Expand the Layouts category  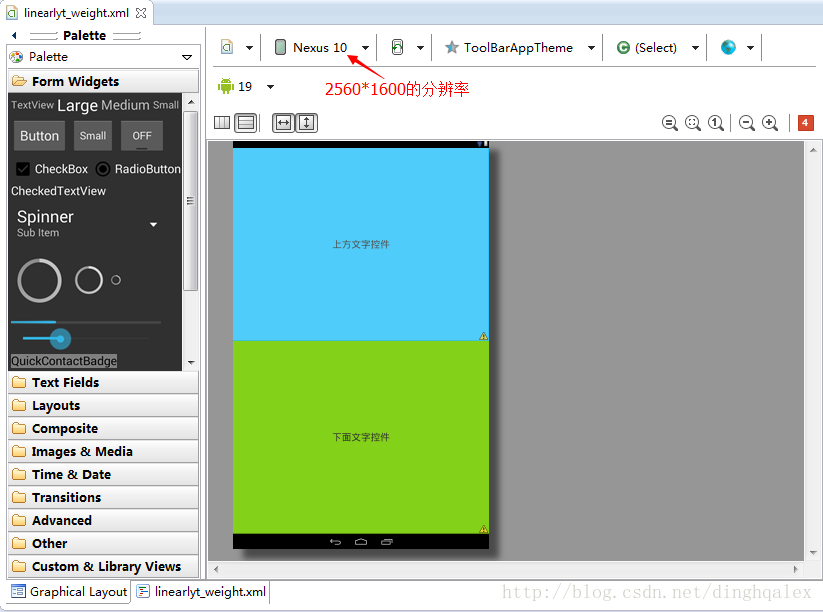click(x=103, y=406)
